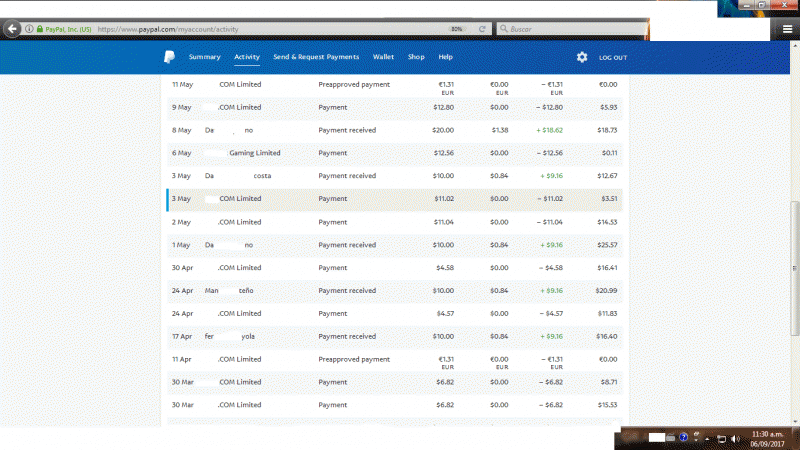Open the 30 Apr $4.58 payment
The height and width of the screenshot is (450, 800).
click(x=394, y=268)
